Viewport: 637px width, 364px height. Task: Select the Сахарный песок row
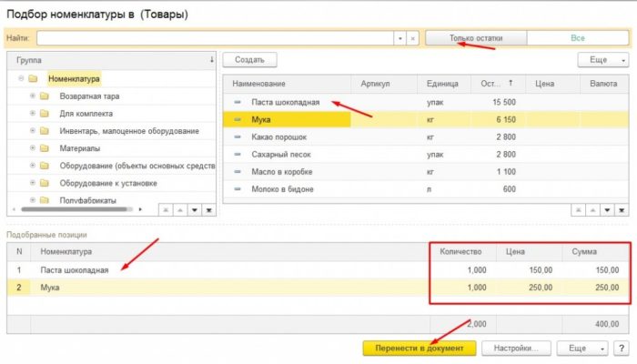(x=425, y=155)
